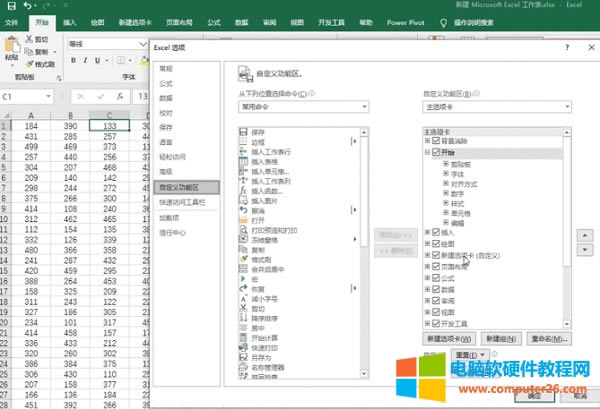
Task: Click the 新建选项卡 button
Action: point(445,339)
